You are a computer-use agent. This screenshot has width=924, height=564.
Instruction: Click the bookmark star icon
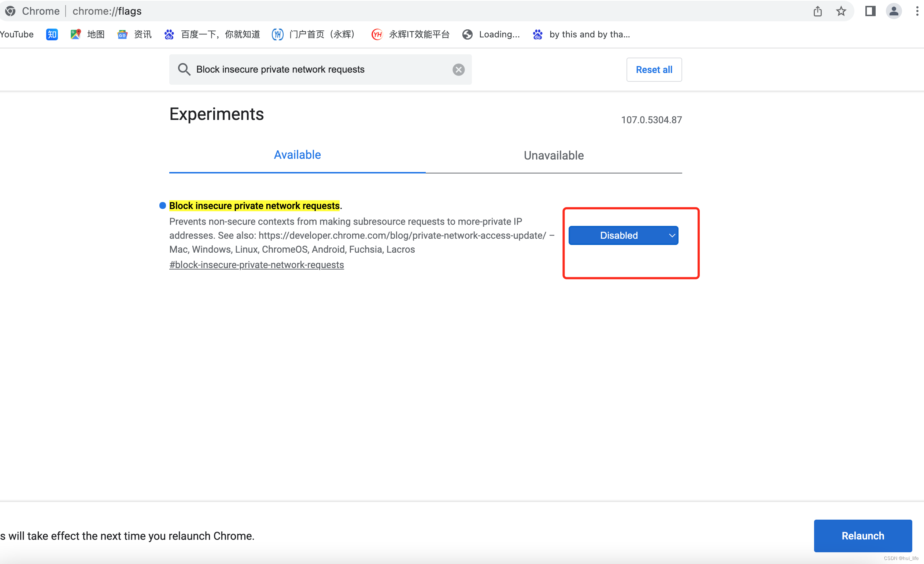coord(842,11)
